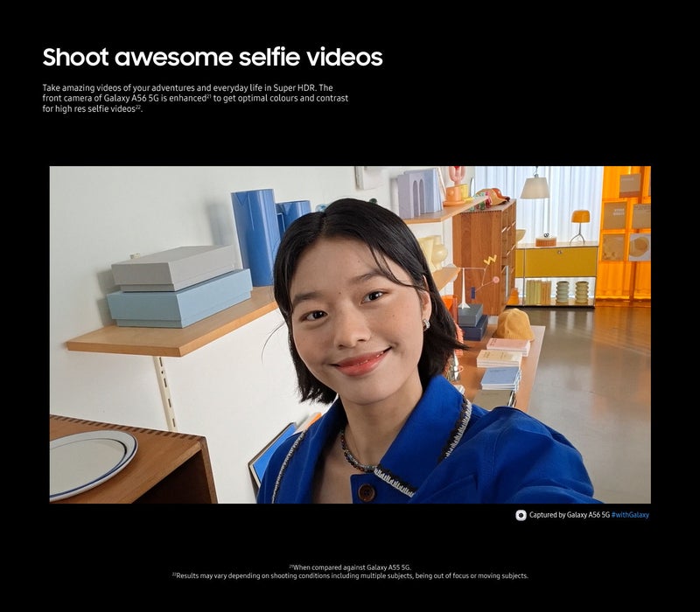Click the "Shoot awesome selfie videos" headline
The image size is (700, 612).
click(210, 59)
